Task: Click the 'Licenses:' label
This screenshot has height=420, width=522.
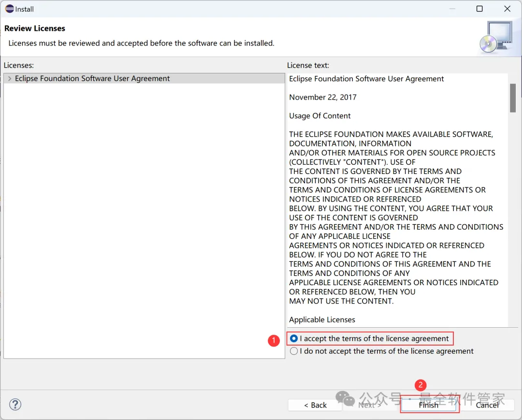Action: pyautogui.click(x=19, y=65)
